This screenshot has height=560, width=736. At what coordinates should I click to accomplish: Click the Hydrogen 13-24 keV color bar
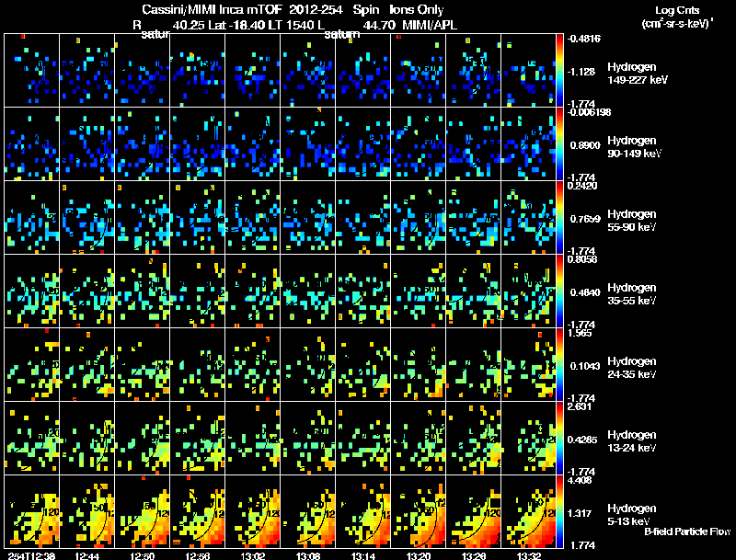click(559, 439)
